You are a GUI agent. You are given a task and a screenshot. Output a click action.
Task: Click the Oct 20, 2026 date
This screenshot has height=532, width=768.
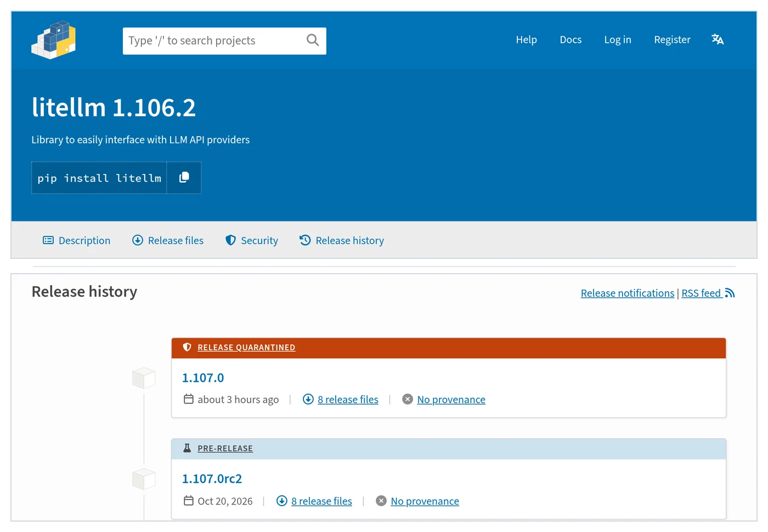click(225, 501)
